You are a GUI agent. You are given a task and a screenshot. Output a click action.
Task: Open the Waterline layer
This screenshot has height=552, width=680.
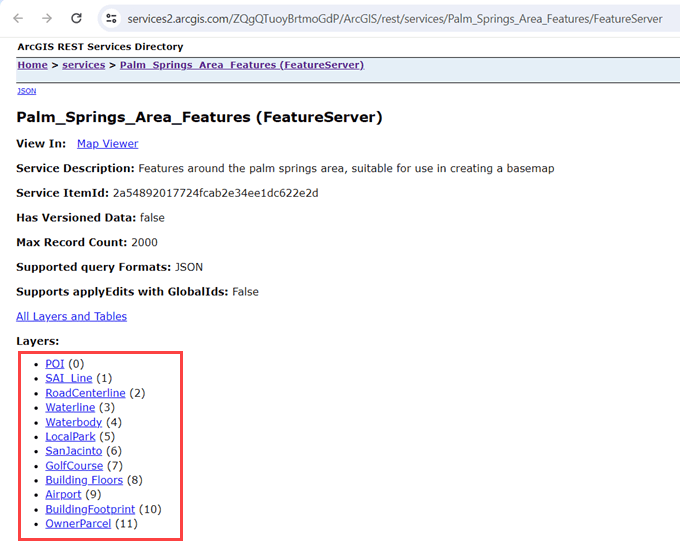coord(70,407)
